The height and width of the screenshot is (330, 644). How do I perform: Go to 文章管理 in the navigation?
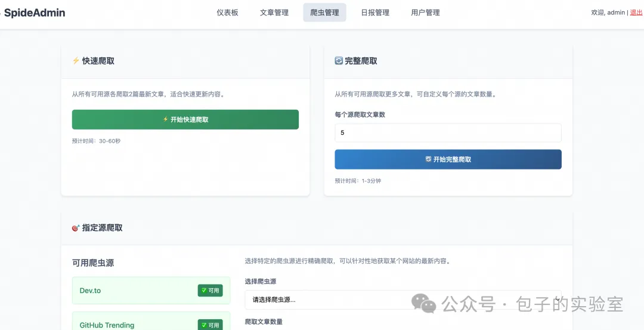(x=274, y=13)
